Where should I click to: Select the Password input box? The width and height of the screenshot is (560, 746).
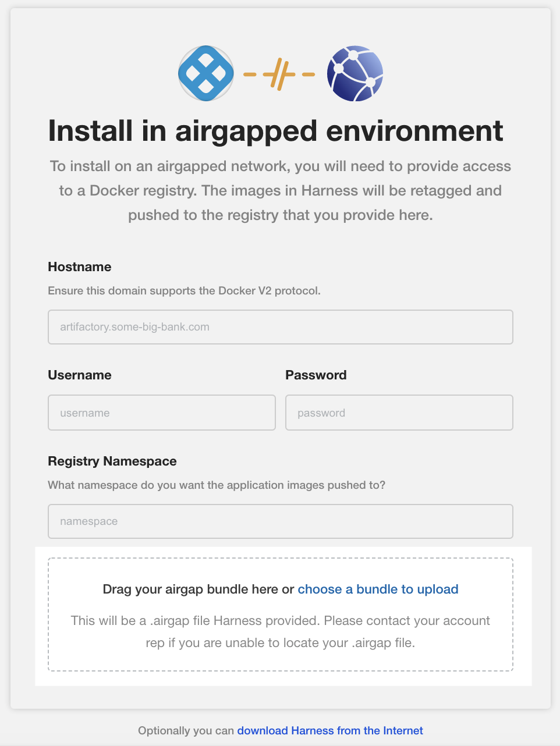pos(399,413)
